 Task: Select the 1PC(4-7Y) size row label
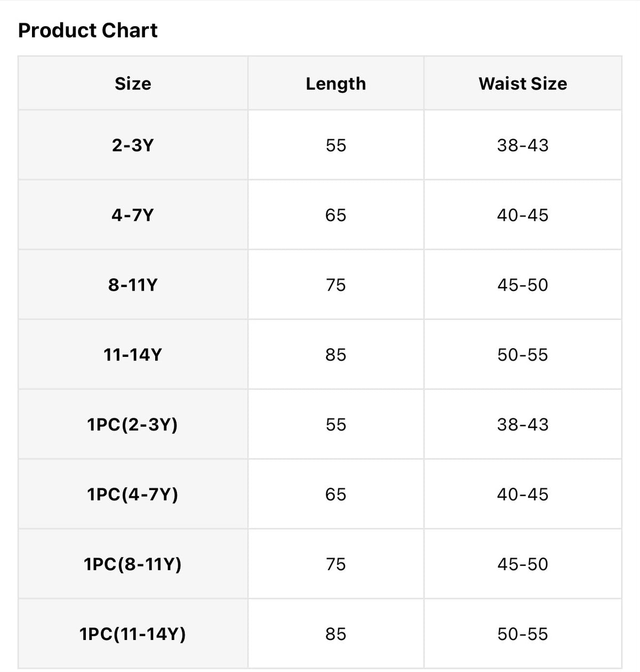(x=133, y=494)
